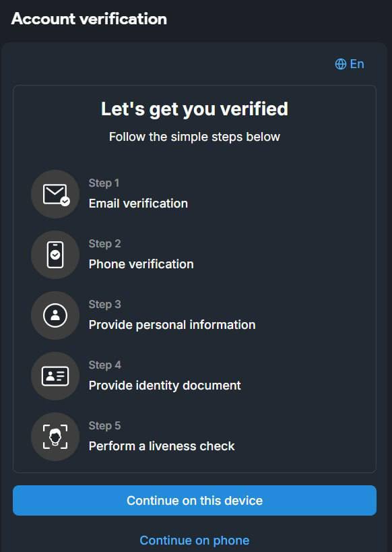Click the Step 5 label

tap(104, 425)
